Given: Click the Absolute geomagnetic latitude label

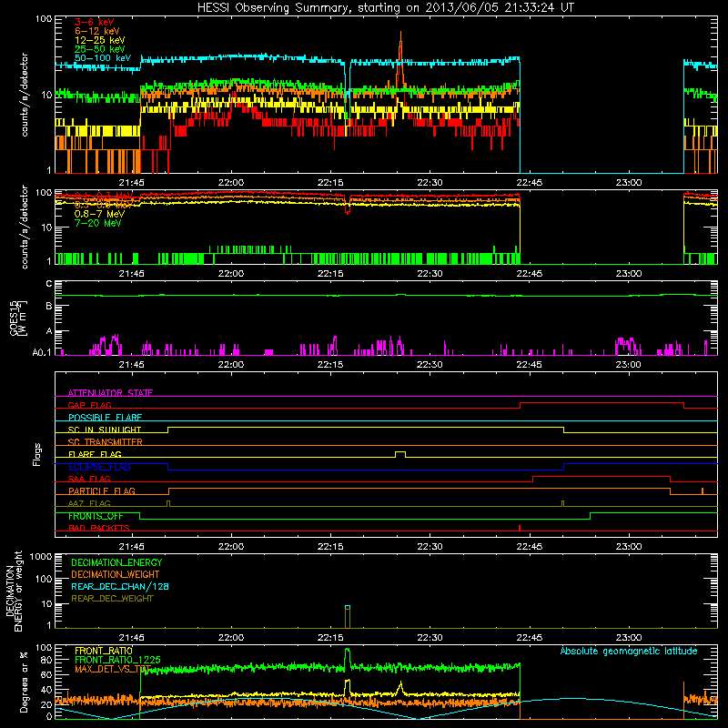Looking at the screenshot, I should coord(629,651).
